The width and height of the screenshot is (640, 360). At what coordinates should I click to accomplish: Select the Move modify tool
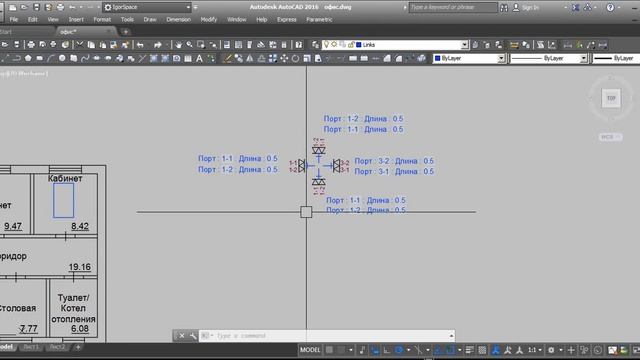pos(284,58)
